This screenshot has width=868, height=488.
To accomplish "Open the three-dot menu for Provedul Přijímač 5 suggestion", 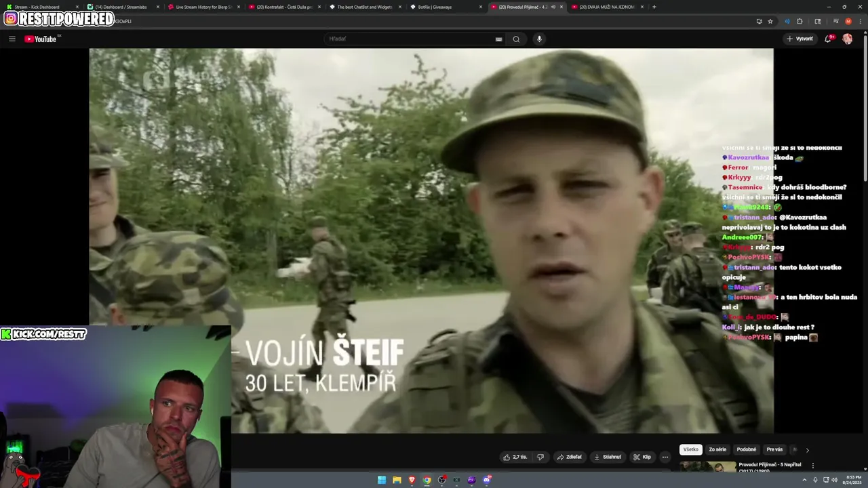I will click(812, 466).
